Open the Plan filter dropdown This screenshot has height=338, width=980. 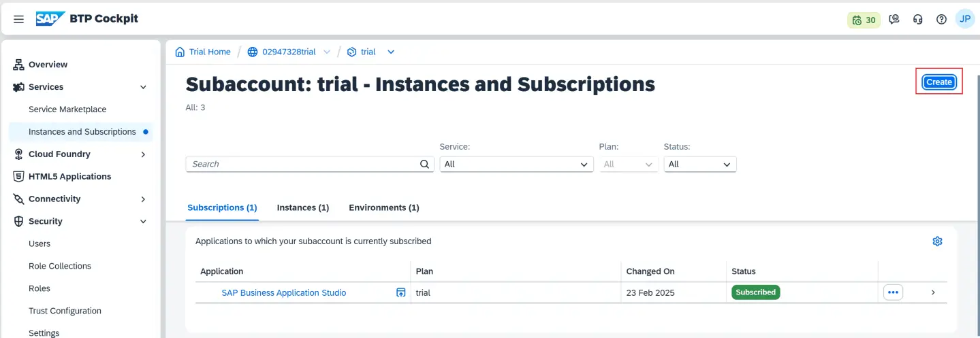coord(629,164)
